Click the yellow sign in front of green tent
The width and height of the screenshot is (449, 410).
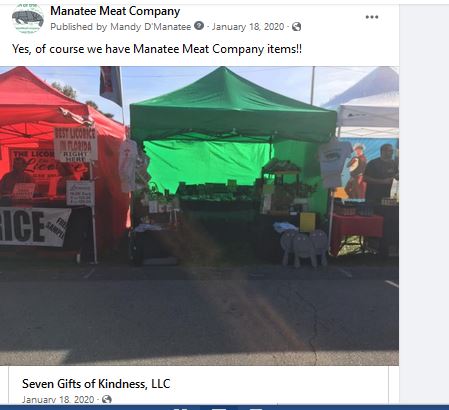pyautogui.click(x=307, y=222)
